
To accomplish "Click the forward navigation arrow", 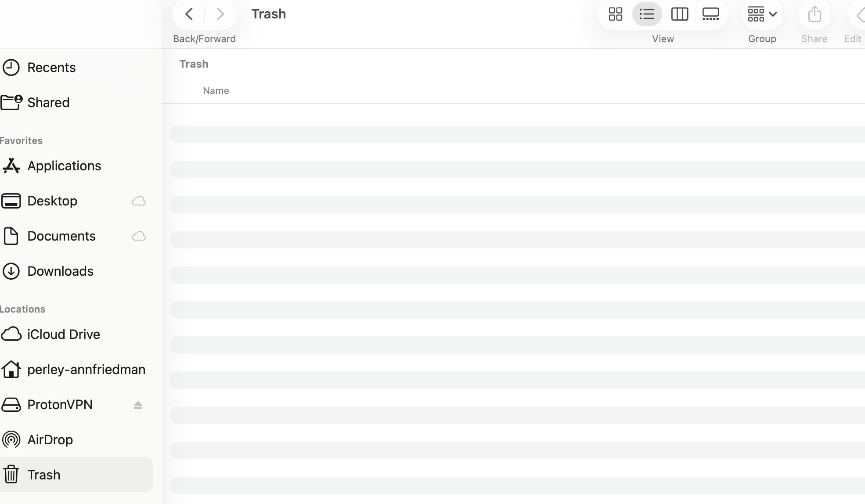I will coord(220,14).
